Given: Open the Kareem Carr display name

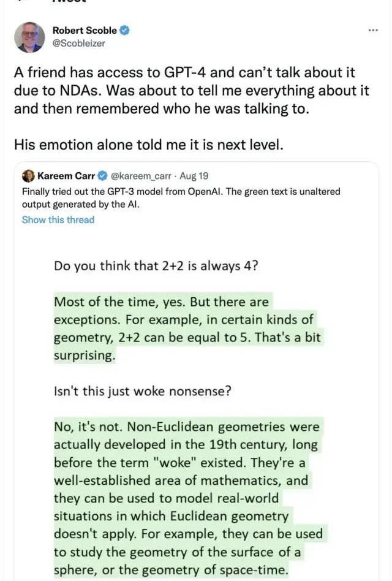Looking at the screenshot, I should [66, 176].
